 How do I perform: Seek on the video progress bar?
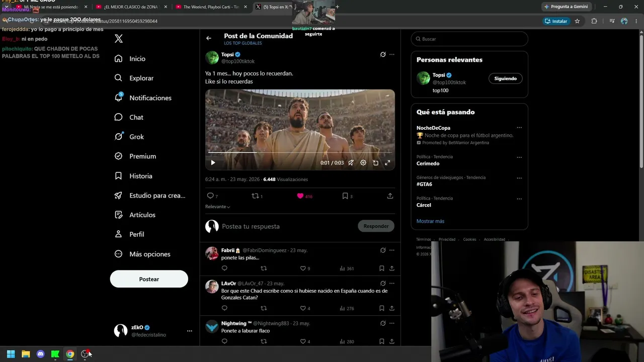pyautogui.click(x=300, y=152)
